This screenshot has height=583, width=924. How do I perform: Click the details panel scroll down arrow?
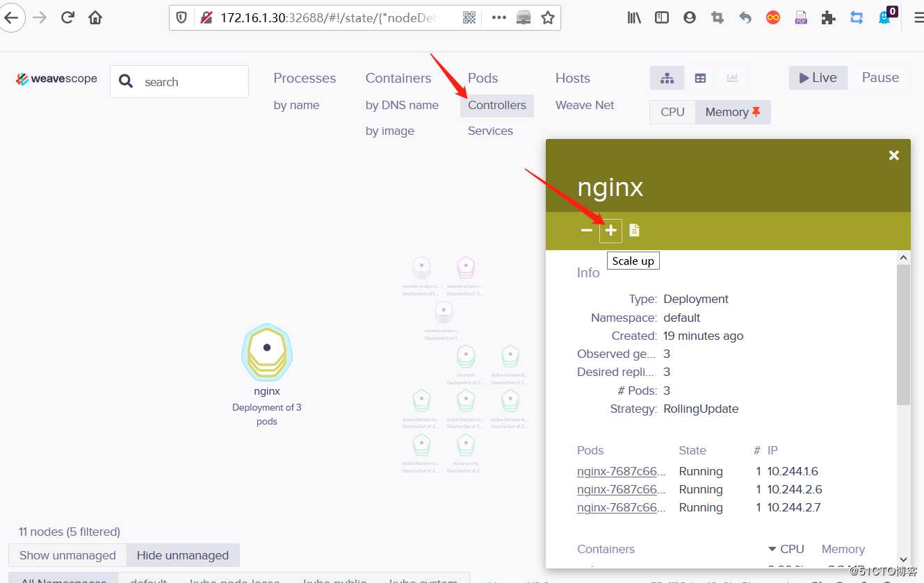point(903,559)
